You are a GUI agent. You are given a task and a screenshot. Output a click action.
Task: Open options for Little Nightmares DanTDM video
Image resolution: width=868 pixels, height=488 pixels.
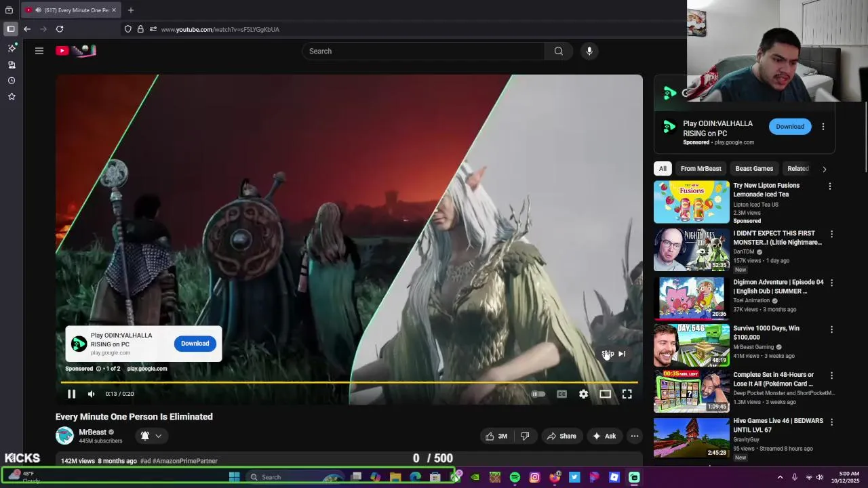(831, 234)
